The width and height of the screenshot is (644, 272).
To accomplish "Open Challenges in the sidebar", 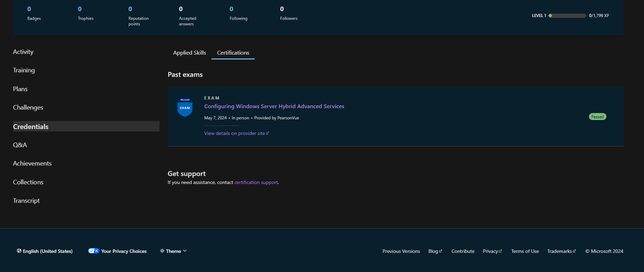I will pyautogui.click(x=28, y=107).
